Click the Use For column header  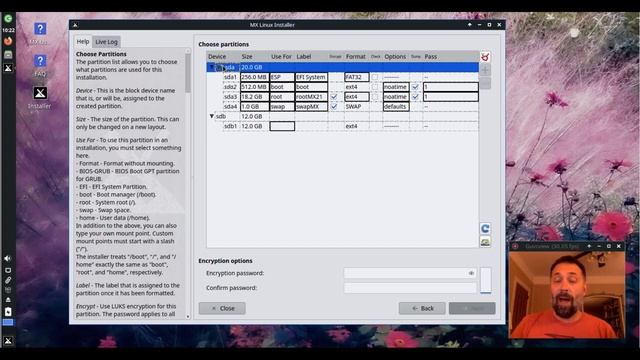click(281, 56)
